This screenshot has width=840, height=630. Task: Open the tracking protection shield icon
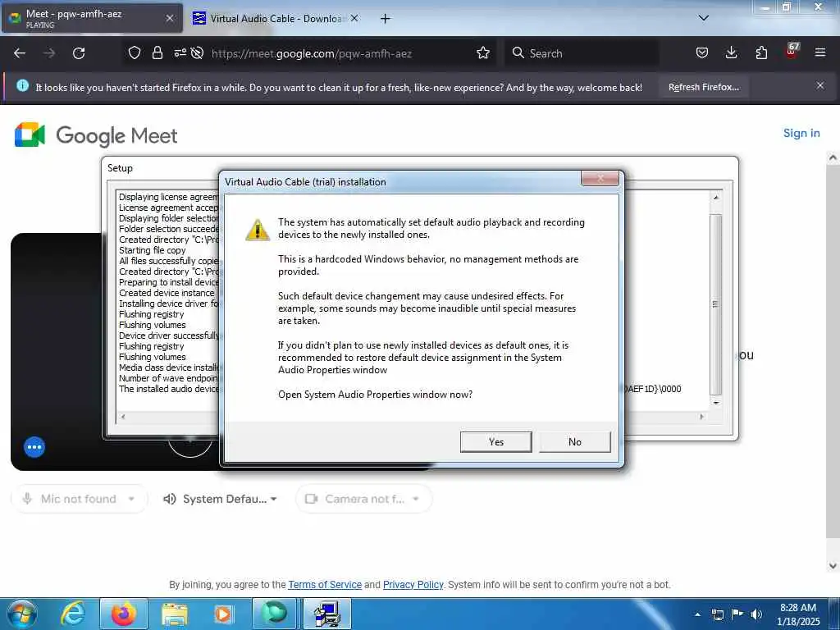click(x=135, y=53)
